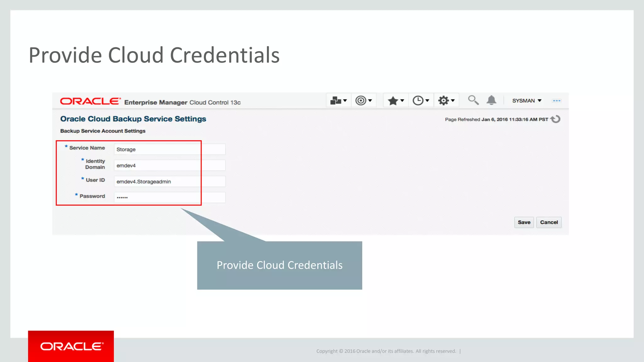Click the Oracle logo in the header
Image resolution: width=644 pixels, height=362 pixels.
(x=90, y=101)
